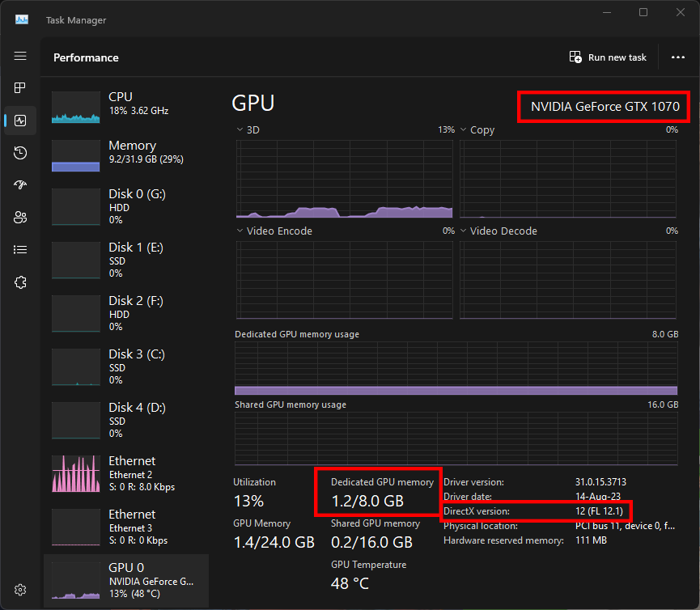Click the Utilization 13% value

[x=248, y=501]
